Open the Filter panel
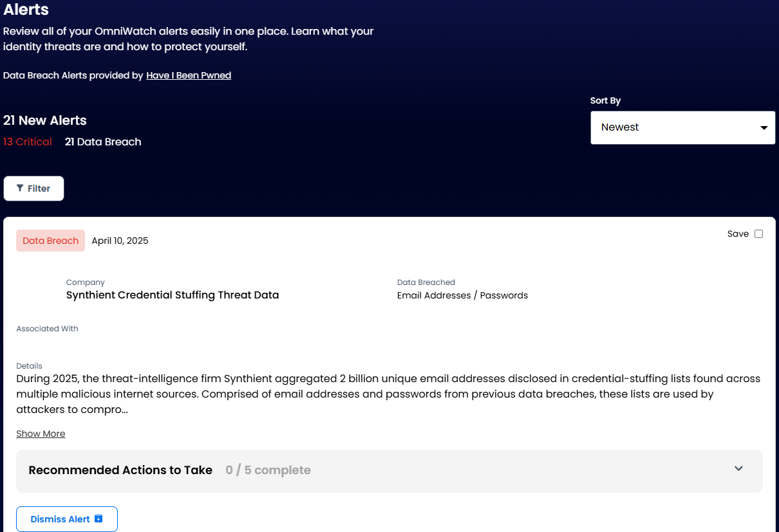This screenshot has height=532, width=779. point(33,188)
